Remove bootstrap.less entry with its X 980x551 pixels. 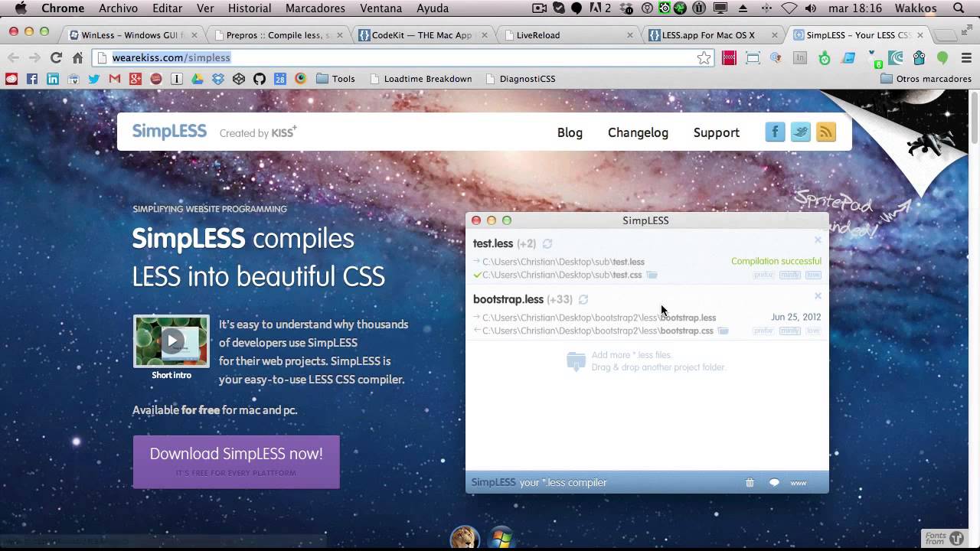pyautogui.click(x=818, y=296)
